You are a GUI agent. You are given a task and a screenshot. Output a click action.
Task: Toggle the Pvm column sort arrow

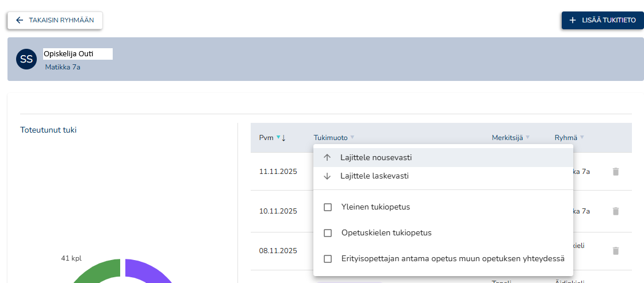(283, 138)
